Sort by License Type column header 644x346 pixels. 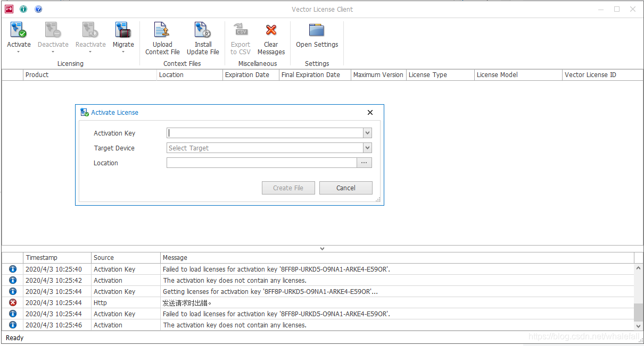441,75
